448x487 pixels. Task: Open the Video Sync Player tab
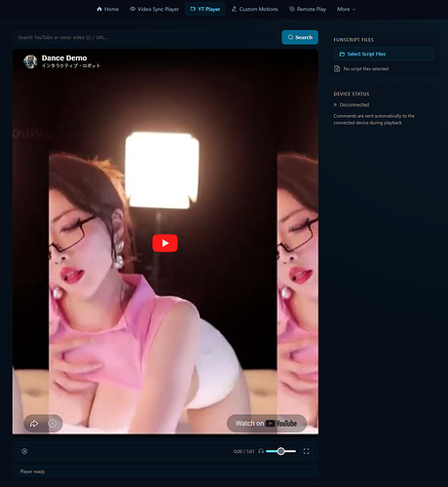coord(154,9)
